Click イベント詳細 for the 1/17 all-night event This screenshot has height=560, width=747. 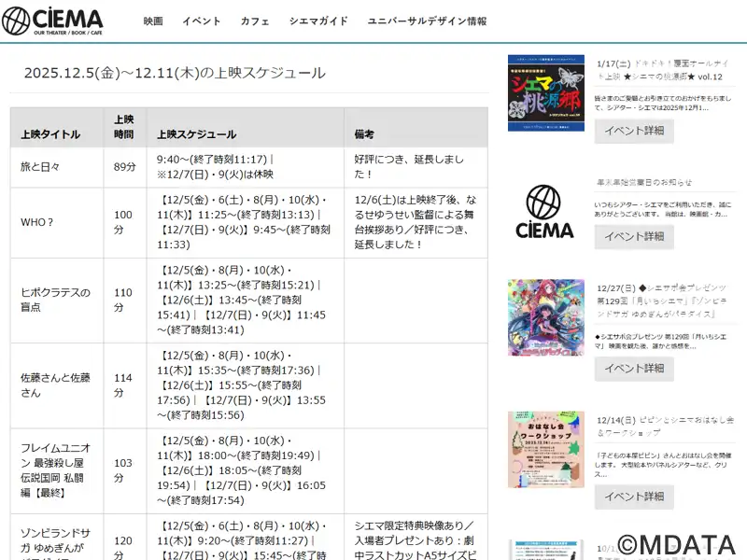(x=634, y=132)
